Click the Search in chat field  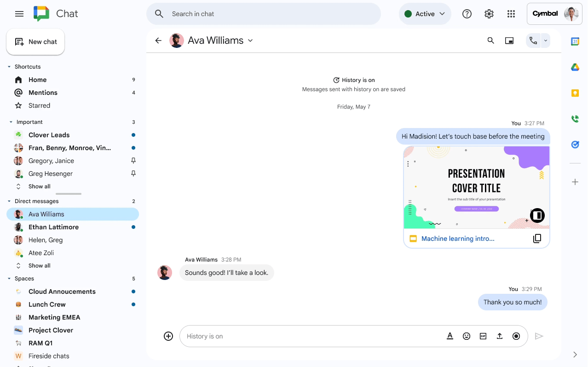(x=264, y=14)
